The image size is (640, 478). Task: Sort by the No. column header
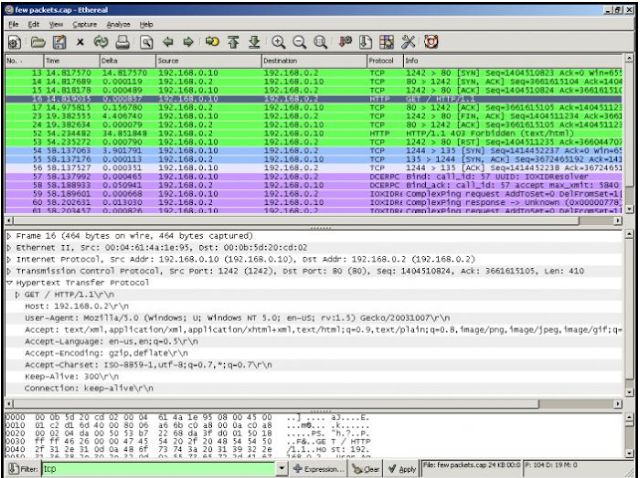(x=24, y=61)
